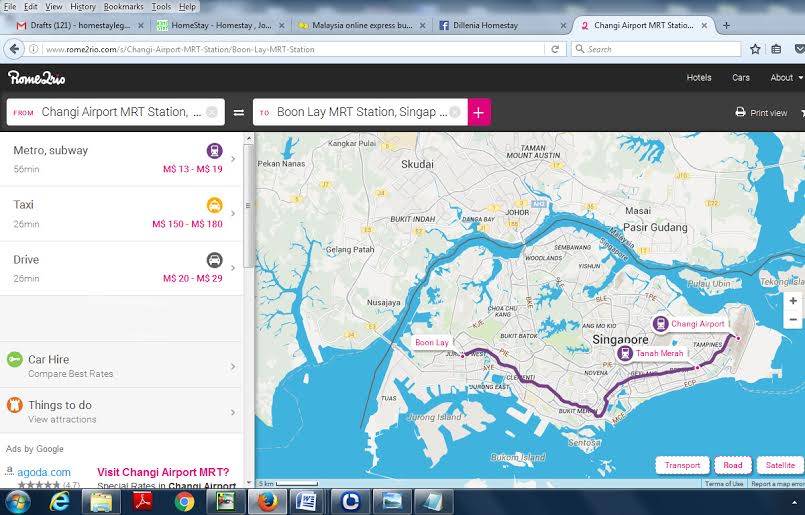The width and height of the screenshot is (805, 515).
Task: Open Microsoft Word from taskbar
Action: pos(306,502)
